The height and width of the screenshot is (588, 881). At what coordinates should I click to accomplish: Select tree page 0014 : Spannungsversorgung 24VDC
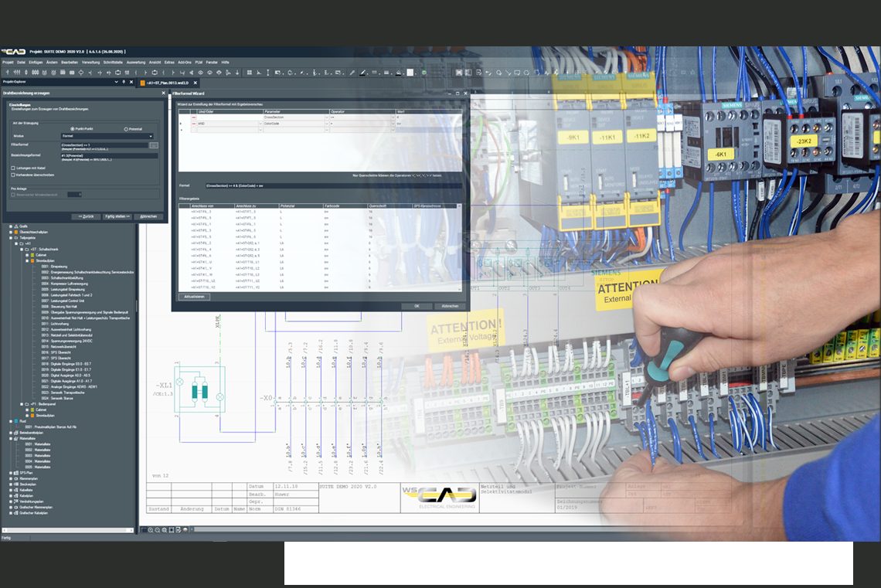(x=67, y=341)
